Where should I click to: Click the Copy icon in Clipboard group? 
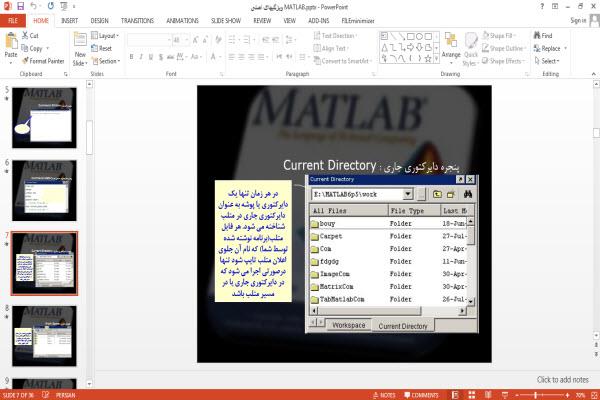[25, 48]
